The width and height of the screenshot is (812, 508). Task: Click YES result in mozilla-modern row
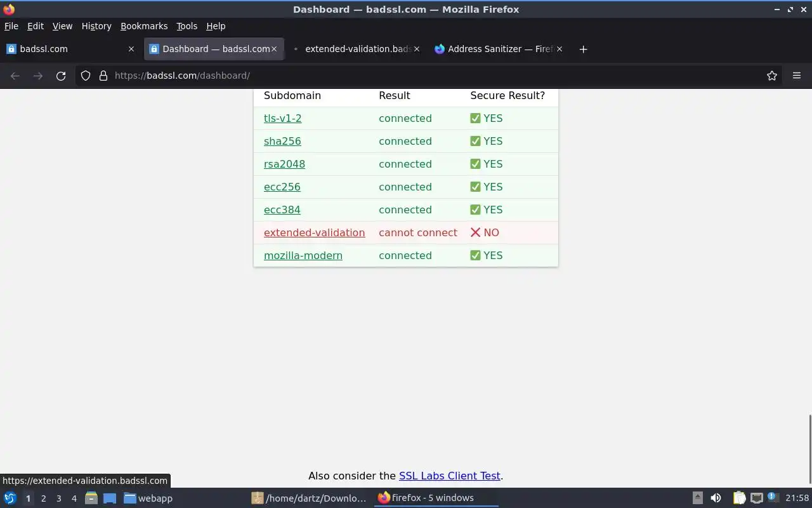pyautogui.click(x=487, y=255)
